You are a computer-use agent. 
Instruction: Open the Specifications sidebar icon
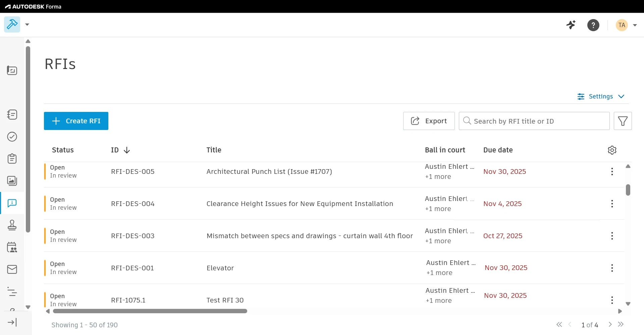click(12, 115)
